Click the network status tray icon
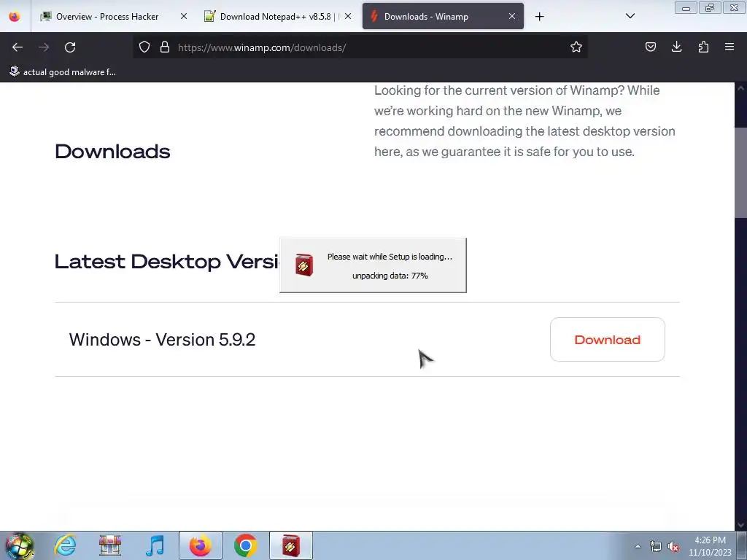Viewport: 747px width, 560px height. [x=656, y=546]
